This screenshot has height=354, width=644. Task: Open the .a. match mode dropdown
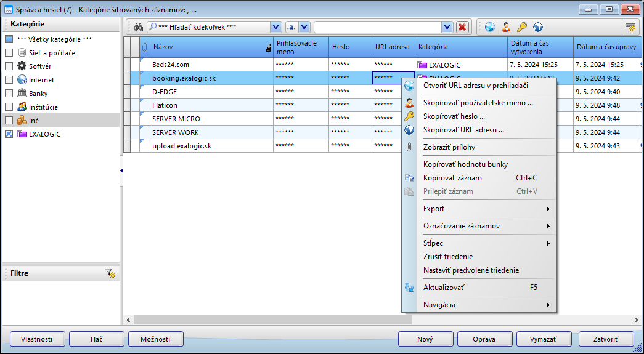pos(304,28)
